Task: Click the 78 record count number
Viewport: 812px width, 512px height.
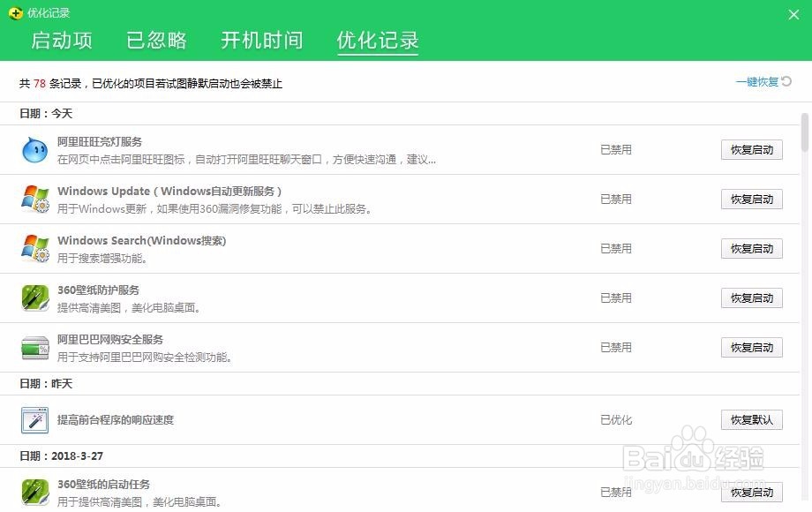Action: tap(40, 83)
